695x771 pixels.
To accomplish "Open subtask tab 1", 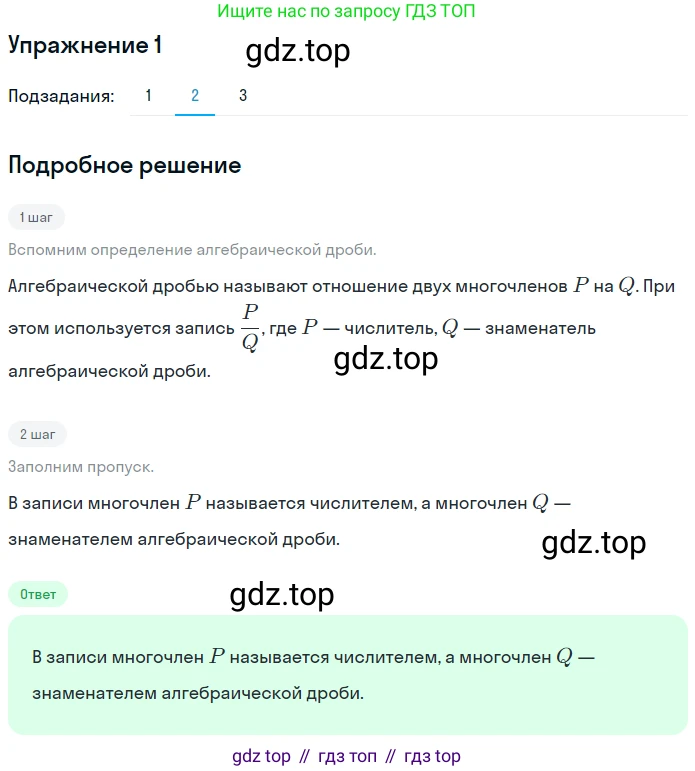I will [149, 96].
